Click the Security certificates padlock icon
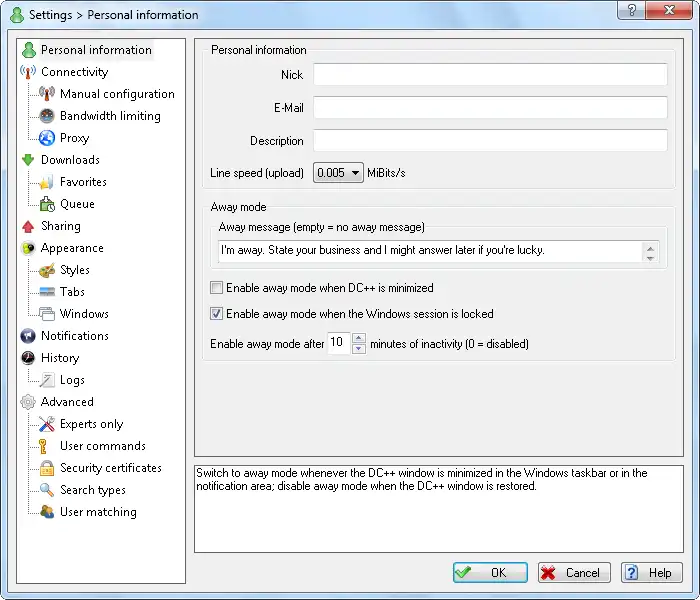The image size is (700, 600). tap(46, 468)
